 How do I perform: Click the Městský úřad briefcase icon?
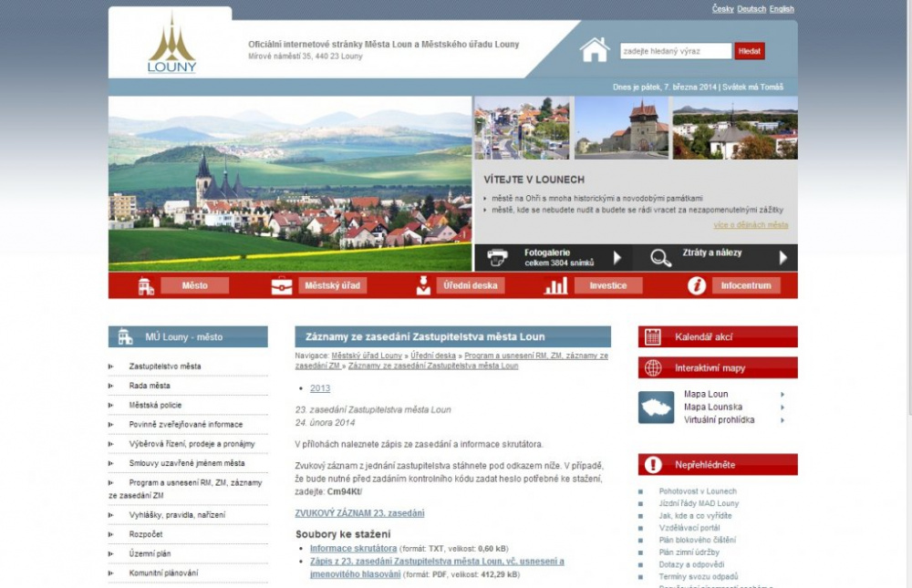click(282, 285)
